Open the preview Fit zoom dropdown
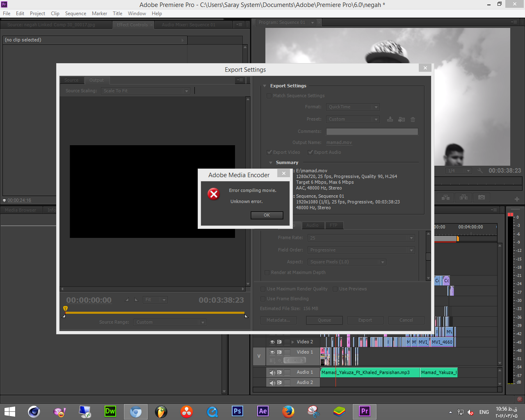The height and width of the screenshot is (420, 525). 155,300
